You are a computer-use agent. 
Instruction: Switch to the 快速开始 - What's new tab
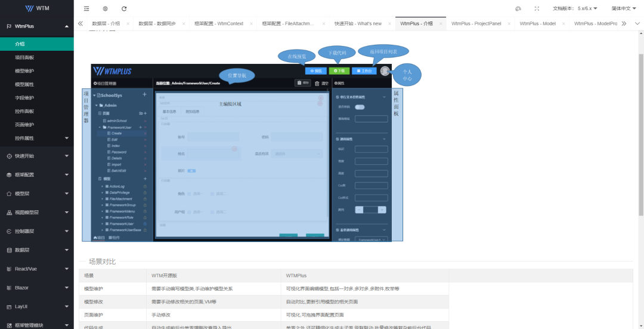[x=358, y=24]
